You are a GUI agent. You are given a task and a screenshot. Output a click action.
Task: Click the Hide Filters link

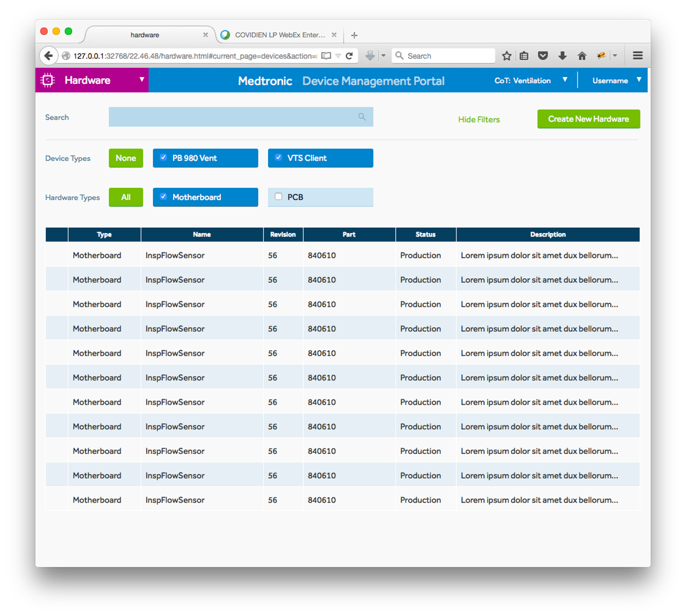[x=479, y=119]
